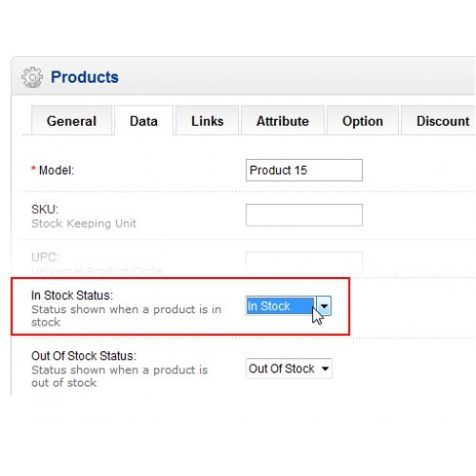Switch to the General tab

(x=71, y=121)
